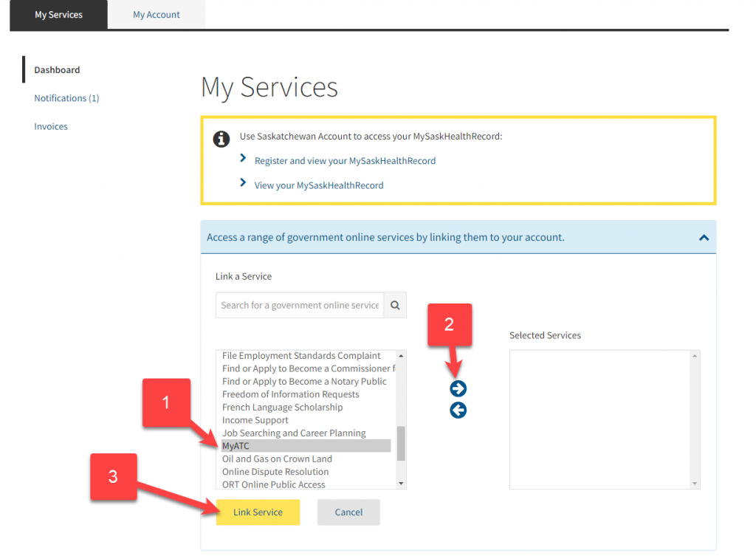Viewport: 756px width, 556px height.
Task: Click inside the government online service search box
Action: coord(299,304)
